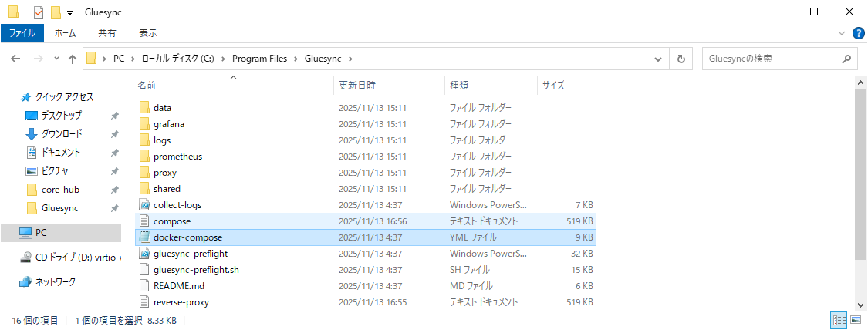Click in the Gluesyncの検索 search box
Viewport: 868px width, 330px height.
click(x=772, y=59)
